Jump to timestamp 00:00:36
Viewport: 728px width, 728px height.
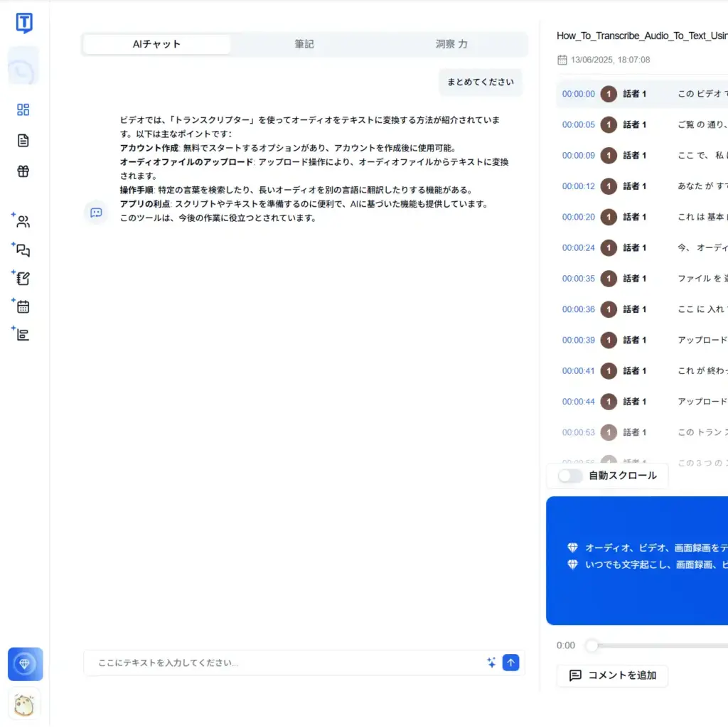(578, 309)
